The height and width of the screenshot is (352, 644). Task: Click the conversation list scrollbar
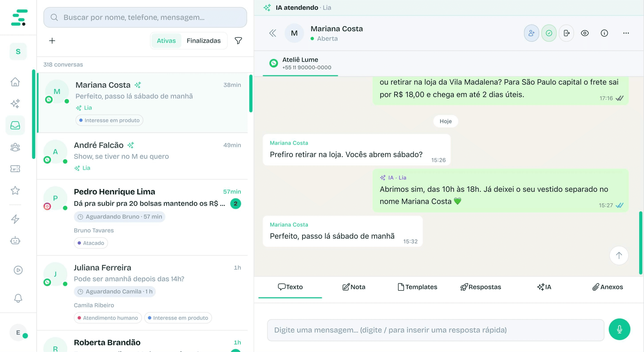[x=251, y=93]
